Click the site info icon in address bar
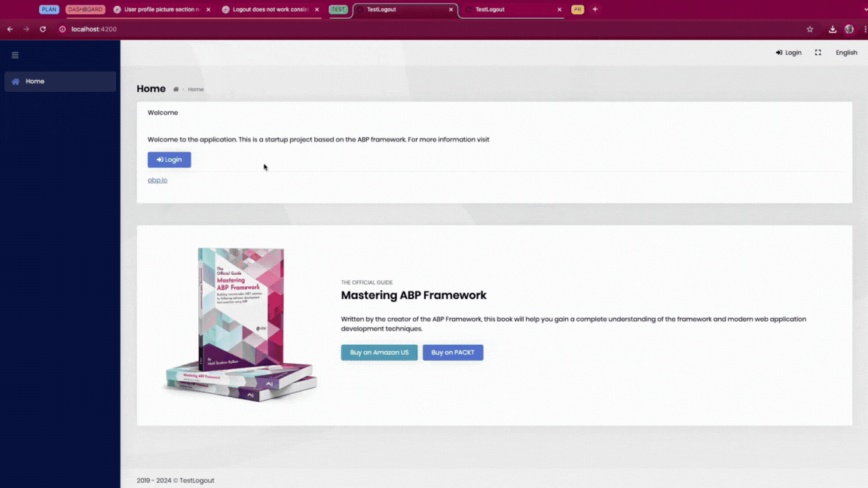 (62, 29)
